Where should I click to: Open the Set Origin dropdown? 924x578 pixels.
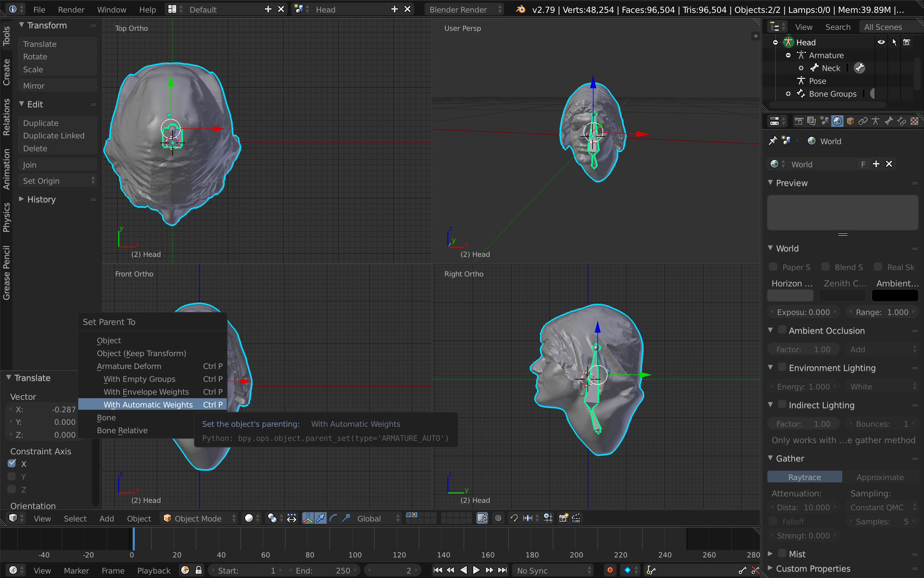pyautogui.click(x=58, y=181)
